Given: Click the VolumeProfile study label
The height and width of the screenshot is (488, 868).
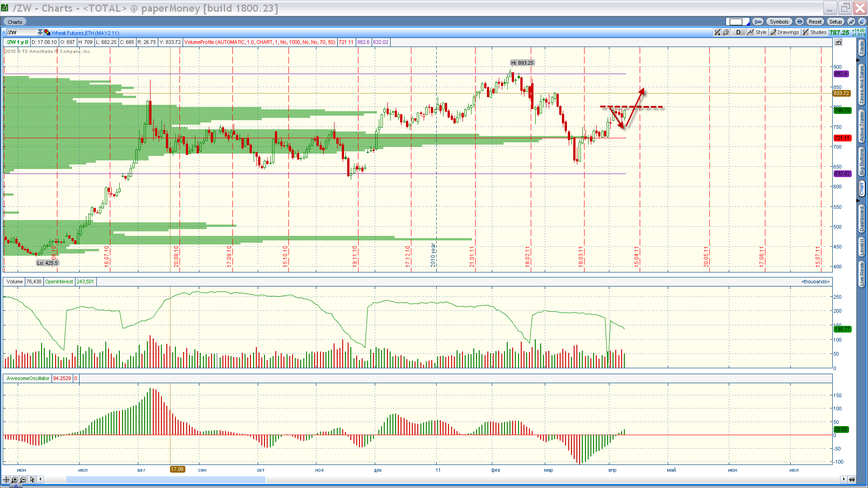Looking at the screenshot, I should point(259,42).
